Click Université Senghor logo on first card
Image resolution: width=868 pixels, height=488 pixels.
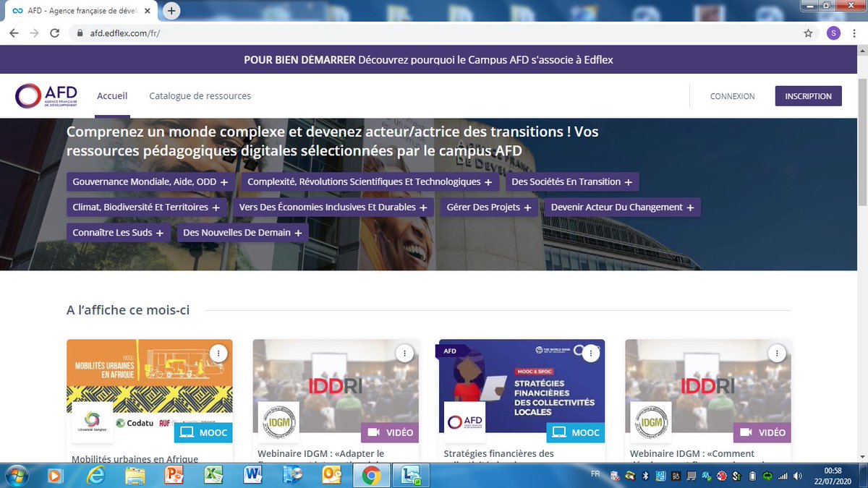[x=93, y=422]
